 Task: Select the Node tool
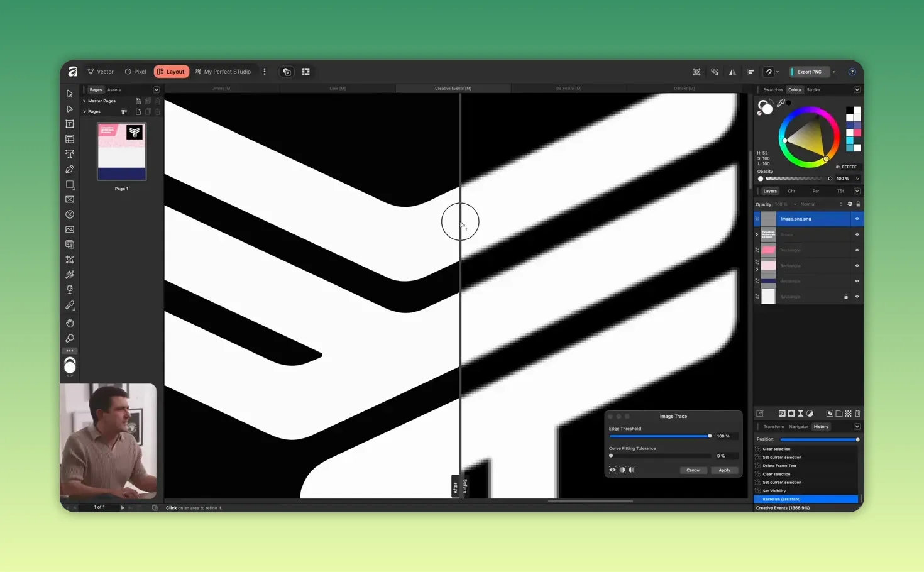70,109
